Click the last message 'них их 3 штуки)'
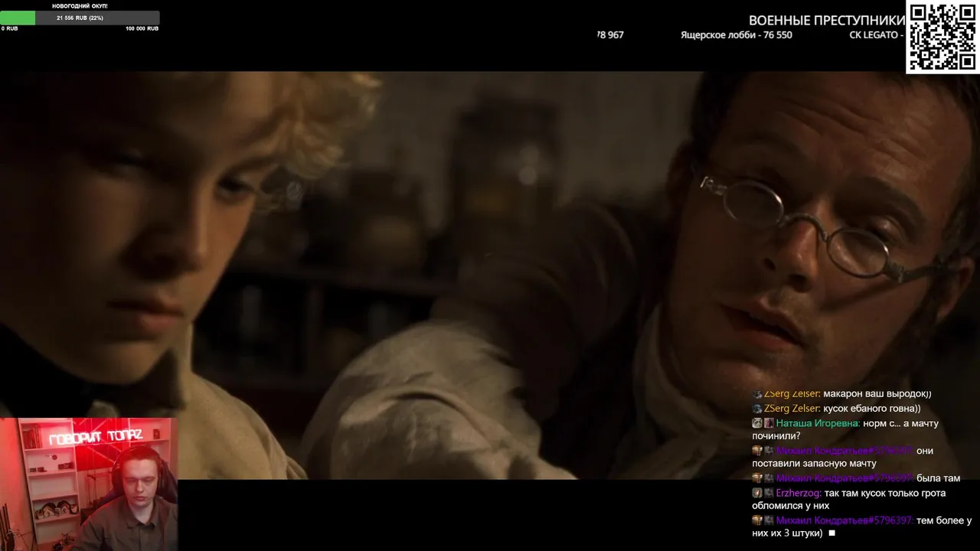The width and height of the screenshot is (980, 551). tap(787, 533)
